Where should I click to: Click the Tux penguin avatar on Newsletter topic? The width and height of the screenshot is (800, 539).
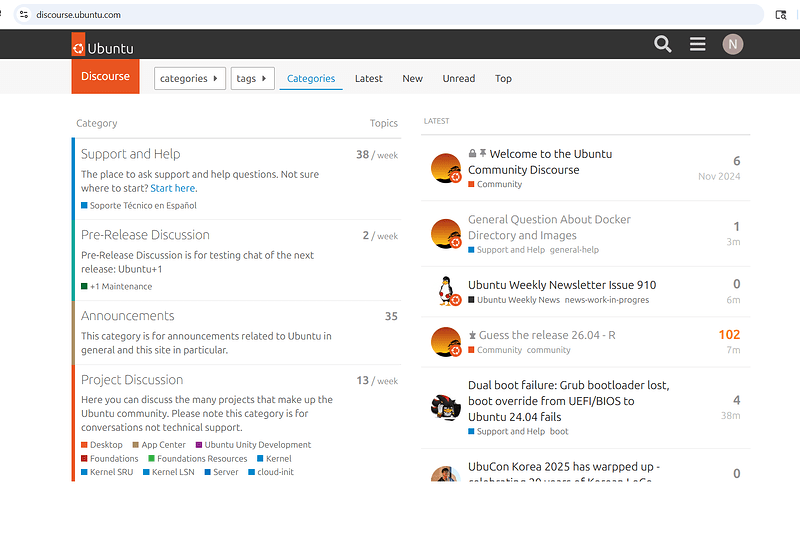[x=446, y=291]
